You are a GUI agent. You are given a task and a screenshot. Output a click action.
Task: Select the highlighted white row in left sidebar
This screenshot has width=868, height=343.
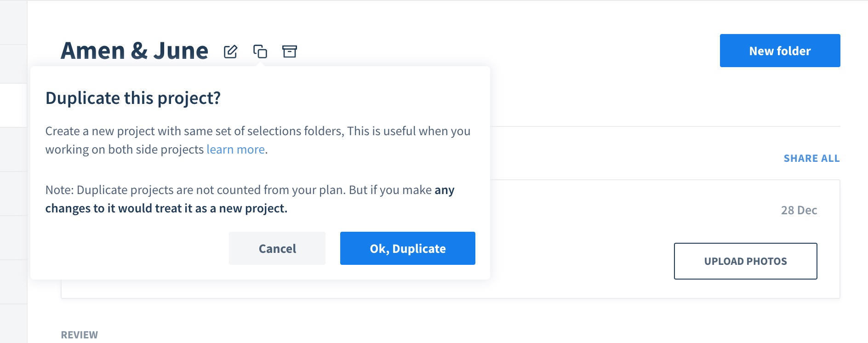(x=13, y=105)
